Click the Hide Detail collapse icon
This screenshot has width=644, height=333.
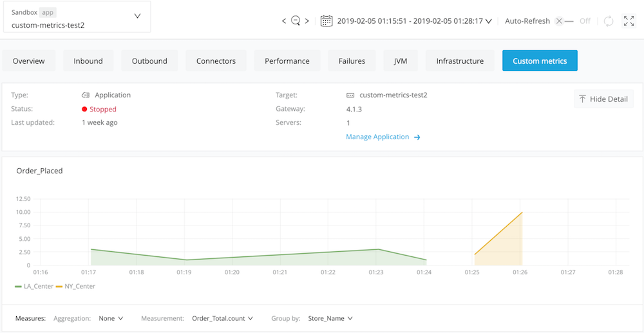(582, 99)
